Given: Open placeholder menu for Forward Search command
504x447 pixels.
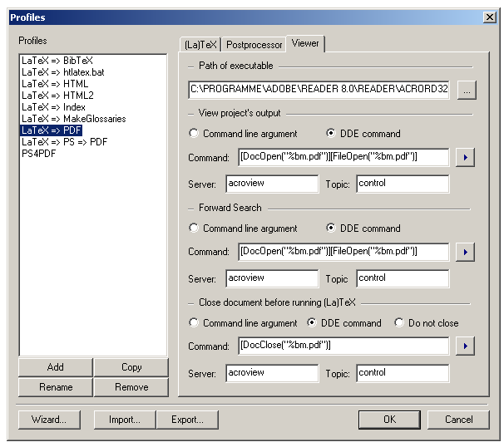Looking at the screenshot, I should click(x=465, y=252).
